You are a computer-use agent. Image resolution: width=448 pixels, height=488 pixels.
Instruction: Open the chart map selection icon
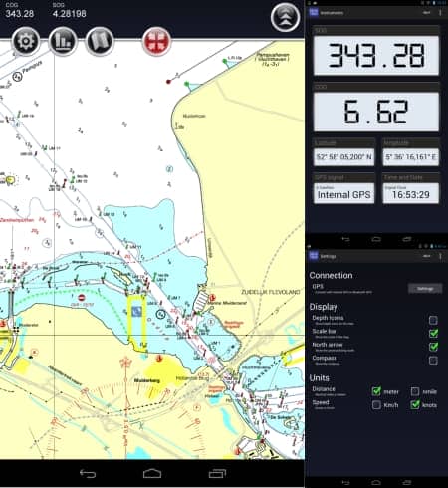click(x=100, y=42)
